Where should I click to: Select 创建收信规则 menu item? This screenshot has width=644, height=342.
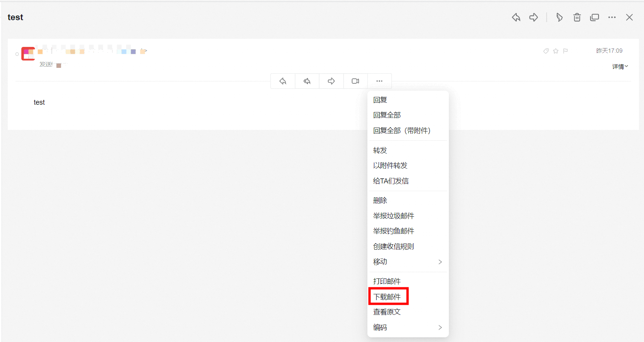(408, 247)
